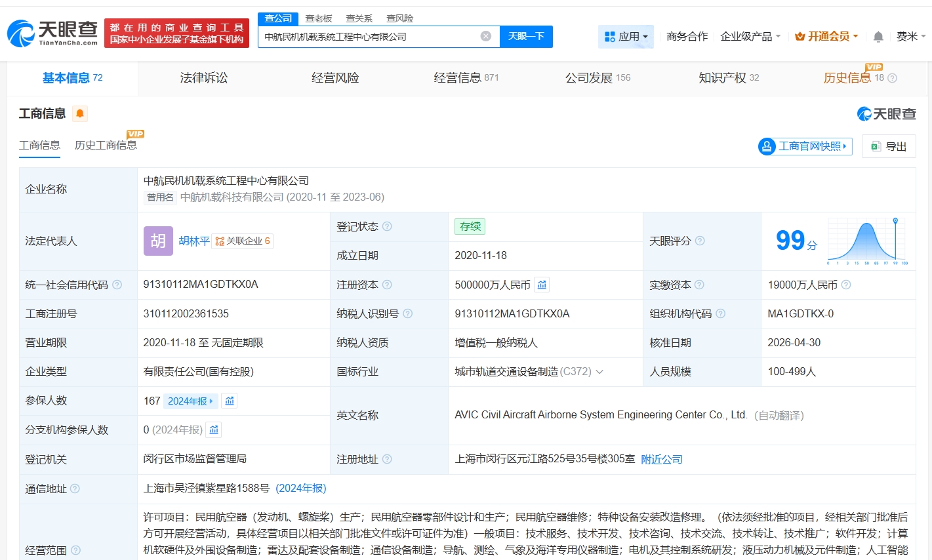This screenshot has width=932, height=560.
Task: Select credit code 91310112MA1GDTKX0A under 统一社会信用代码
Action: click(x=201, y=285)
